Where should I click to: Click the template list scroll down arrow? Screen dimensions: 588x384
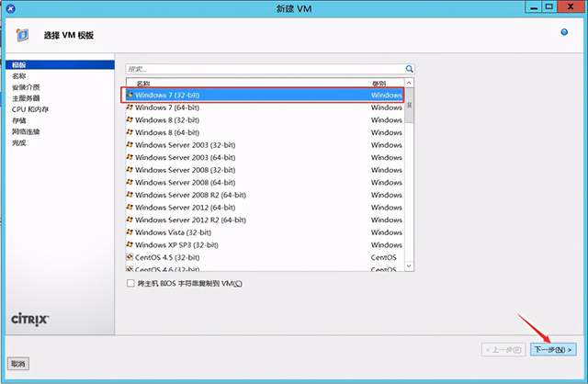(409, 265)
